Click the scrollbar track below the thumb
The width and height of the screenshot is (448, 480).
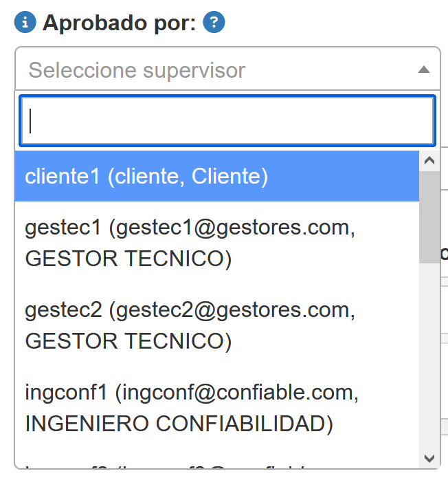click(429, 358)
